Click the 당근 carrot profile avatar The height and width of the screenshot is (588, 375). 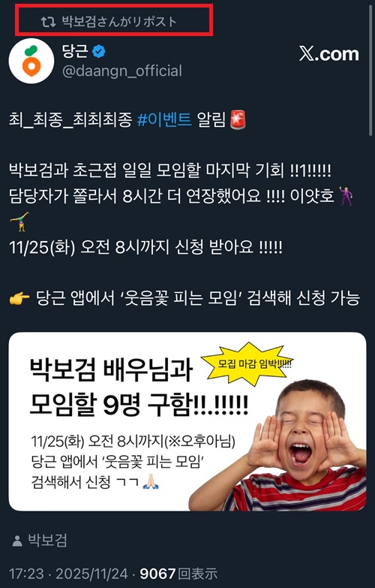coord(31,61)
